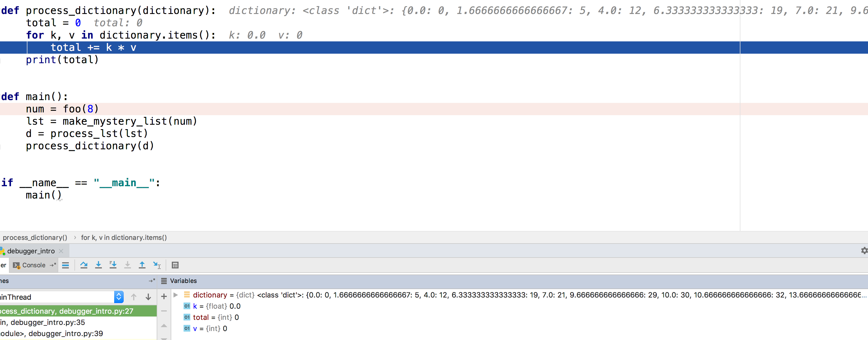Select the module frame at debugger_intro.py:39
The image size is (868, 340).
(78, 333)
